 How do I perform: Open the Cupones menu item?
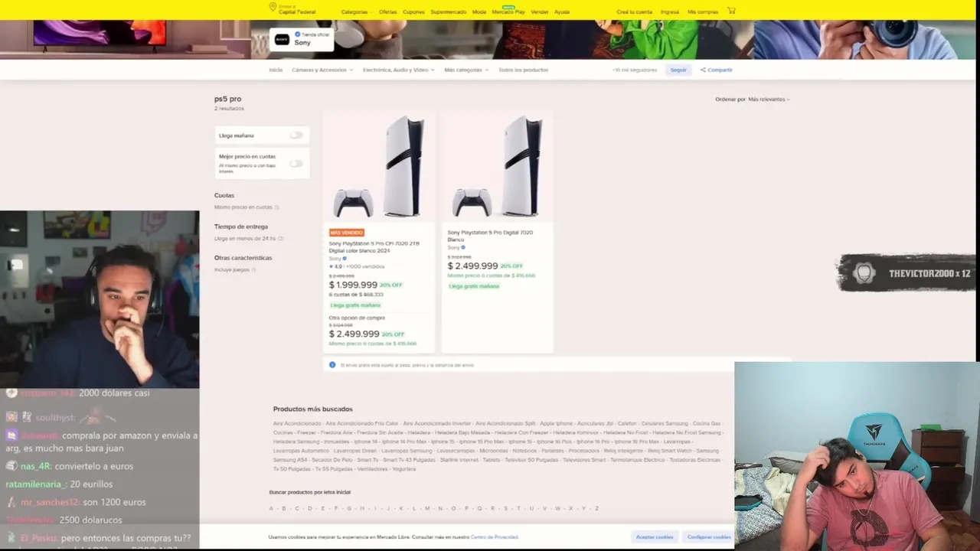point(413,12)
